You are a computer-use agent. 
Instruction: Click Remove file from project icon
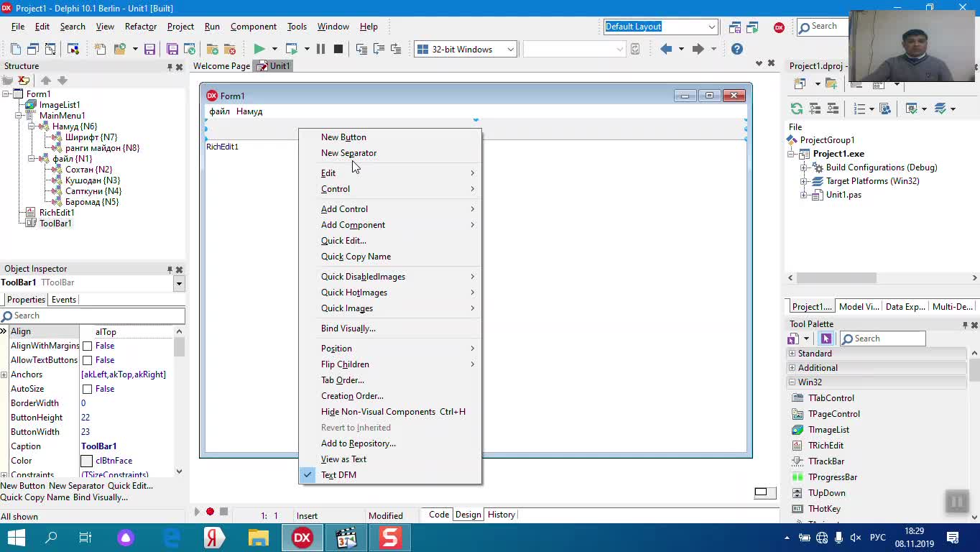click(230, 49)
